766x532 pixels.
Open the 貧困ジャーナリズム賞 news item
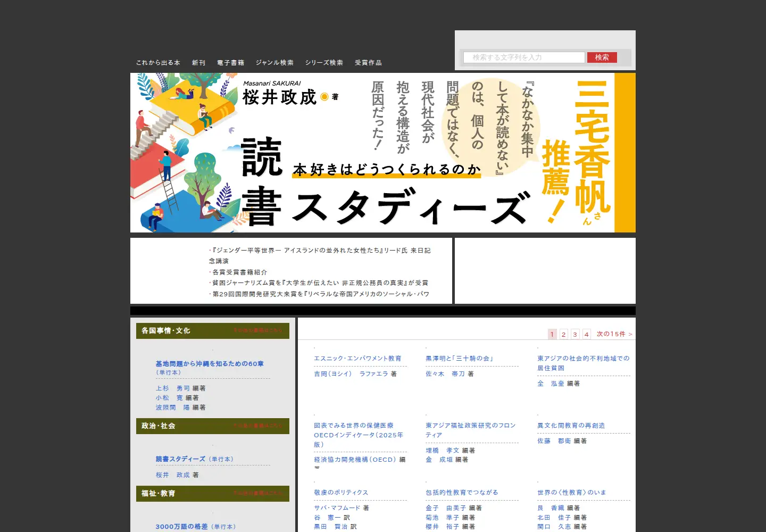click(x=320, y=283)
